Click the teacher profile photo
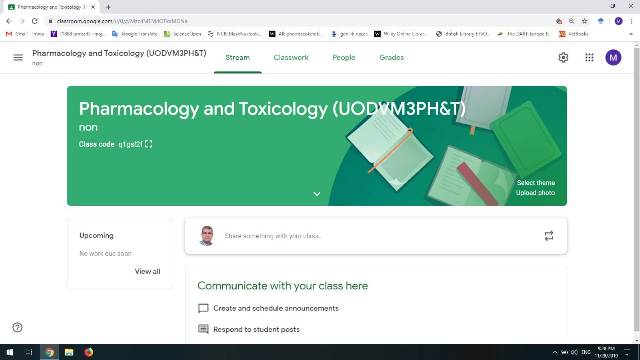 207,236
